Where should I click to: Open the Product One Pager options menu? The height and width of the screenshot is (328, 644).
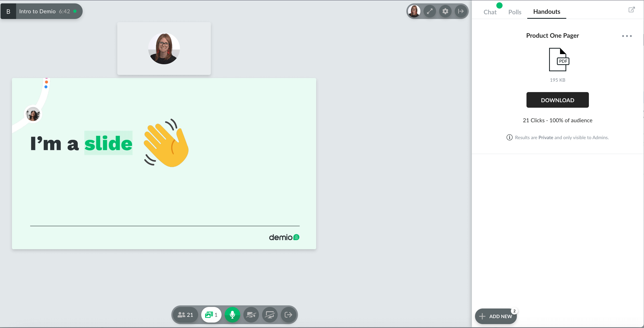pos(627,36)
